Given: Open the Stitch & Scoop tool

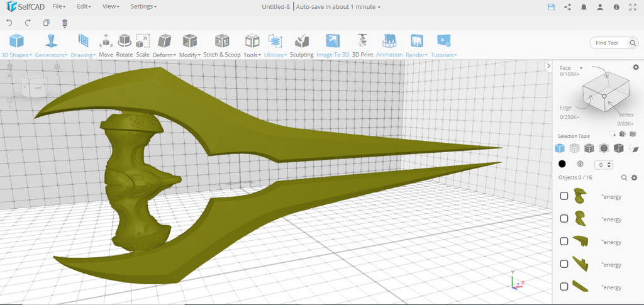Looking at the screenshot, I should (x=222, y=45).
